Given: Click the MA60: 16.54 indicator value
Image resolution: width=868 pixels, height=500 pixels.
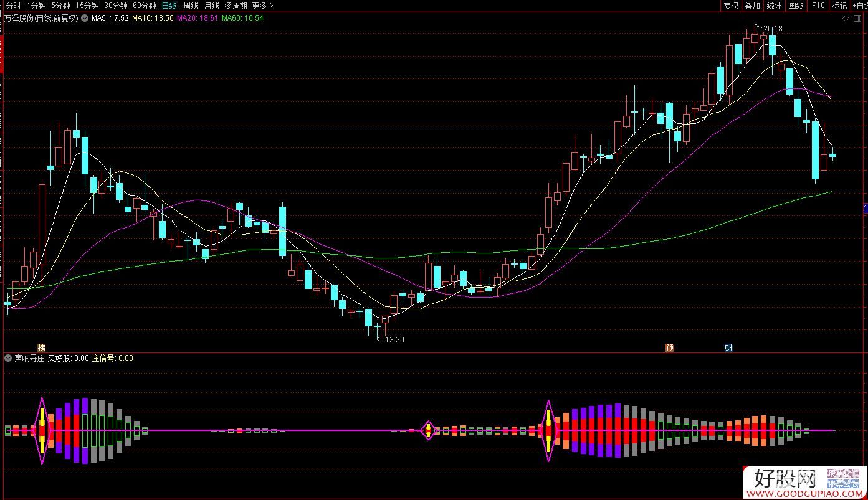Looking at the screenshot, I should pos(242,18).
